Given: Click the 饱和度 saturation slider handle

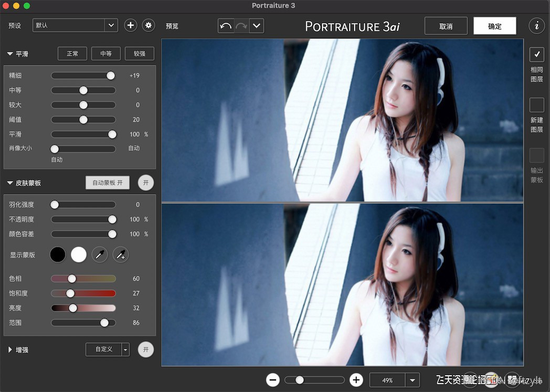Looking at the screenshot, I should coord(70,293).
